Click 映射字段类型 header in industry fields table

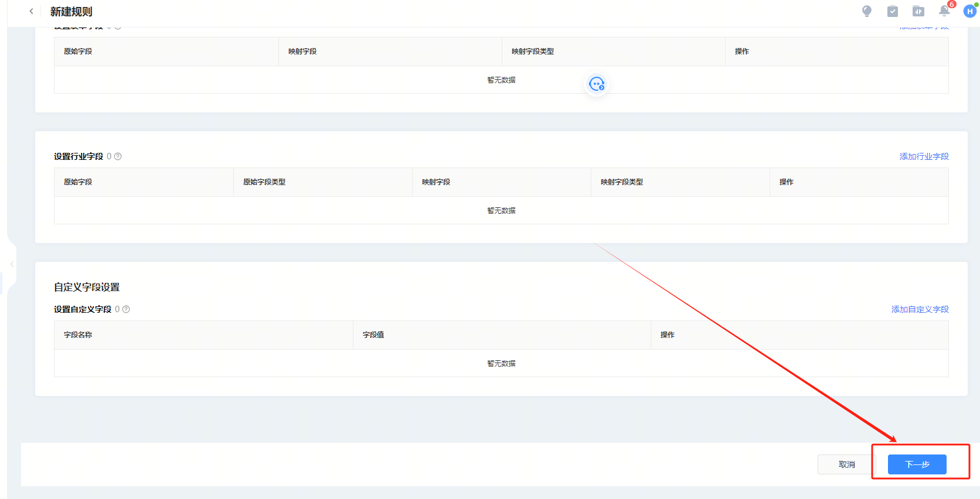(622, 182)
